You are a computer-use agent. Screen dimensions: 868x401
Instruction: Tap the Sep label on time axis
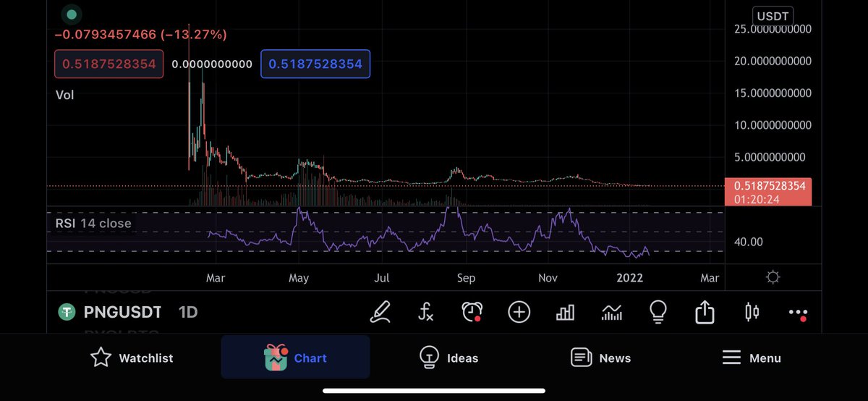466,277
